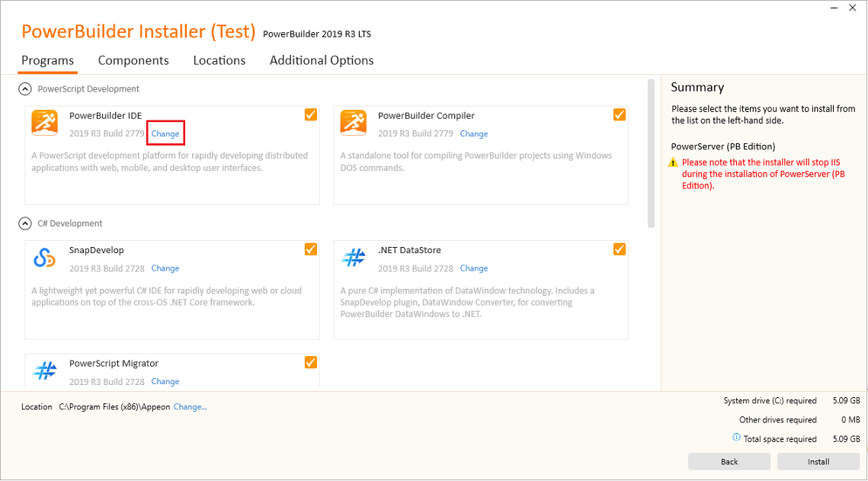The width and height of the screenshot is (868, 481).
Task: Collapse the PowerScript Development section
Action: [25, 89]
